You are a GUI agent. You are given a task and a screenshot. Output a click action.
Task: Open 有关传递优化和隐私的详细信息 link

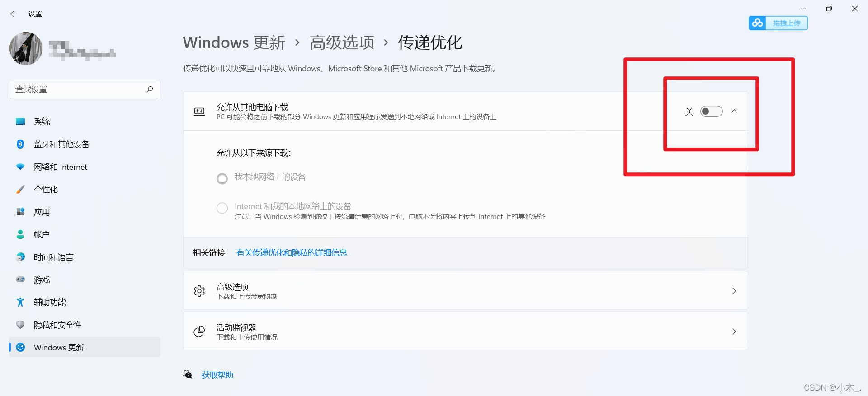pyautogui.click(x=292, y=253)
